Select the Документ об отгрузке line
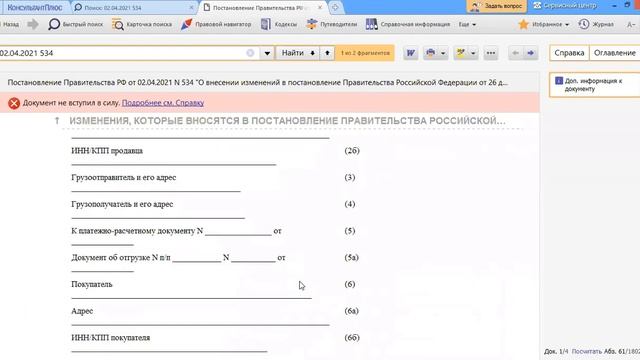Viewport: 640px width, 360px height. (178, 258)
